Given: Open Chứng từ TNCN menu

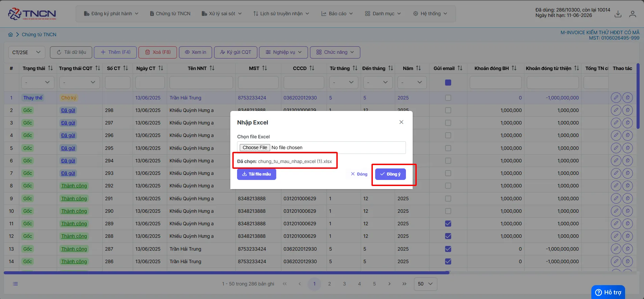Looking at the screenshot, I should [170, 14].
